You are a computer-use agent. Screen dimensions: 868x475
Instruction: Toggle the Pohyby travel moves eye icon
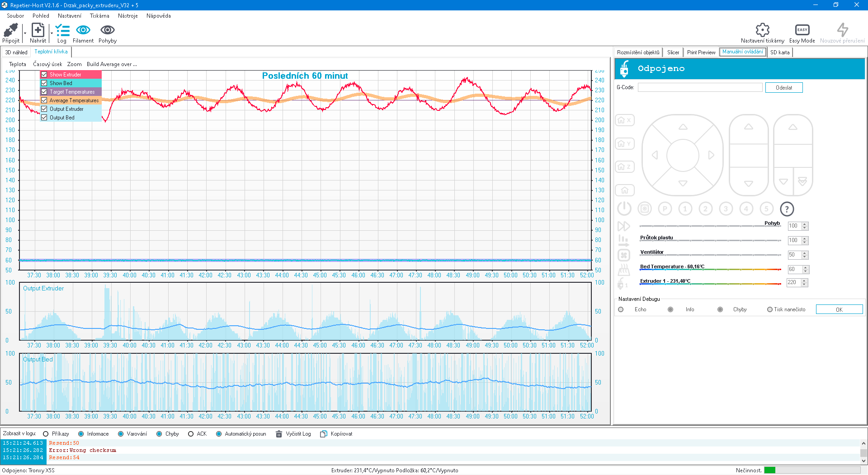click(107, 30)
